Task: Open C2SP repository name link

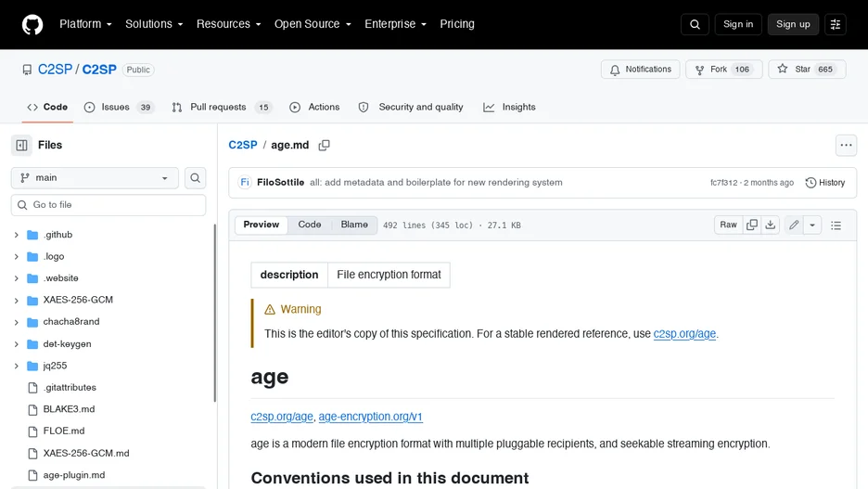Action: 99,70
